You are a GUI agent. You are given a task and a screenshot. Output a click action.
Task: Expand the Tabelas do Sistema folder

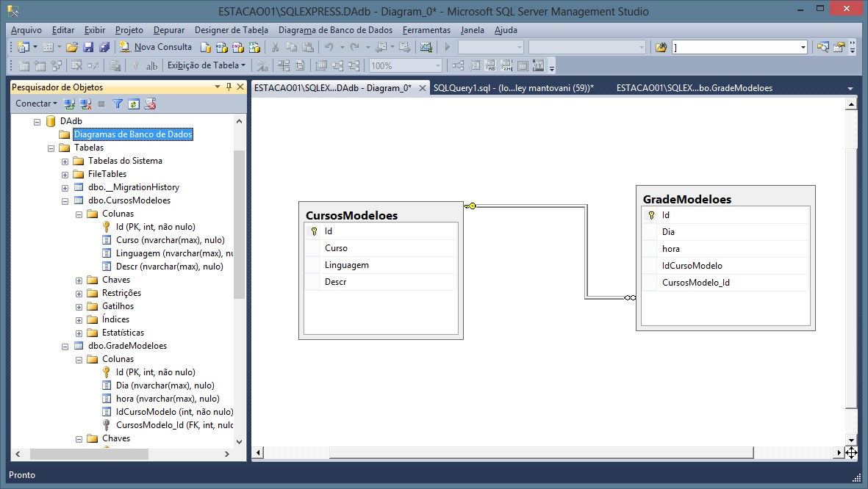click(65, 161)
